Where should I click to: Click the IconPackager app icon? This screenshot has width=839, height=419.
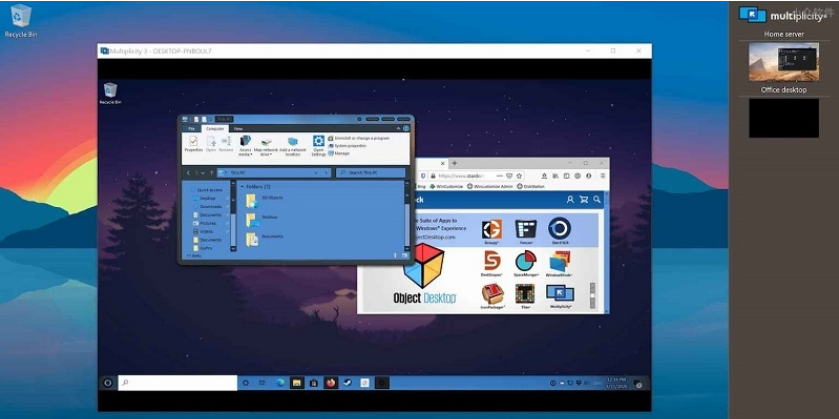click(x=491, y=294)
